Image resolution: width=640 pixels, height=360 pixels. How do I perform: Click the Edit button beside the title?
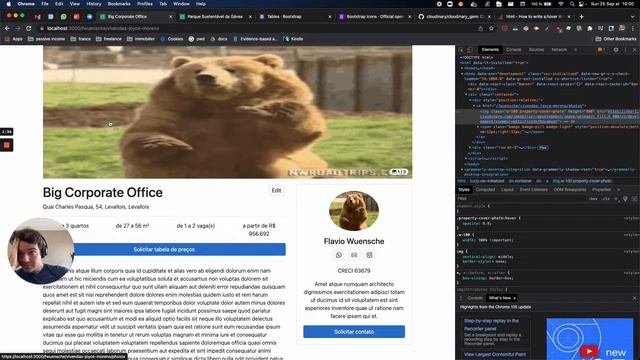(276, 191)
